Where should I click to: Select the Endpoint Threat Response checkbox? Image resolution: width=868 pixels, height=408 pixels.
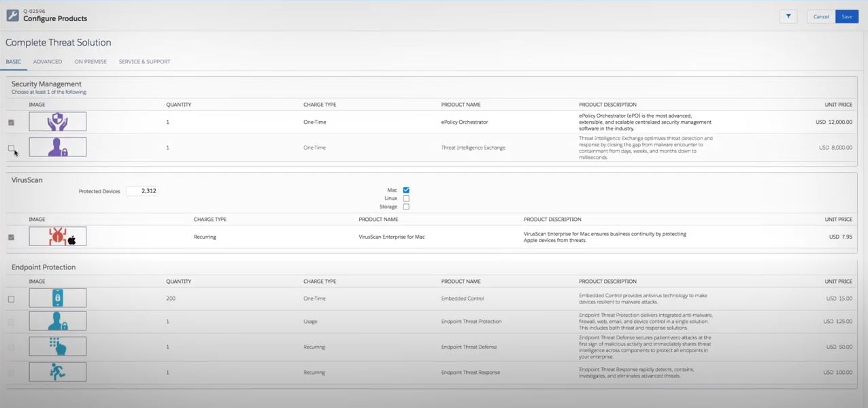pyautogui.click(x=11, y=373)
